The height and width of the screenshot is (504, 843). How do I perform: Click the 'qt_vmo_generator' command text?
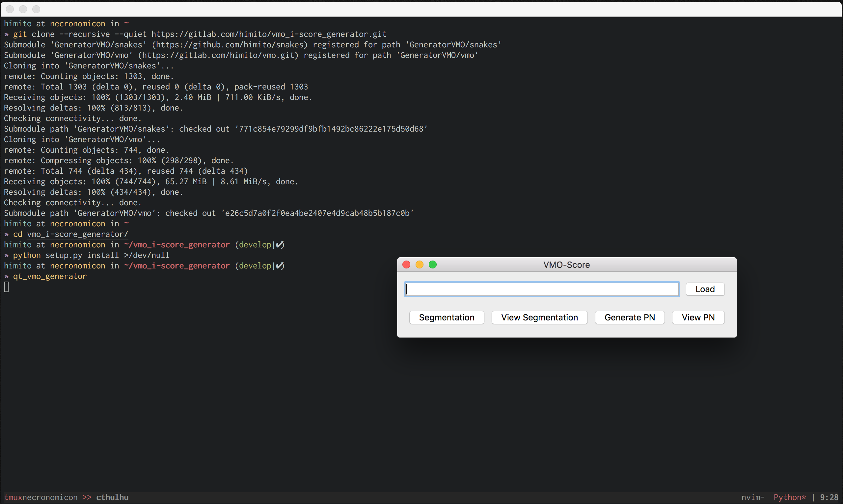coord(50,276)
